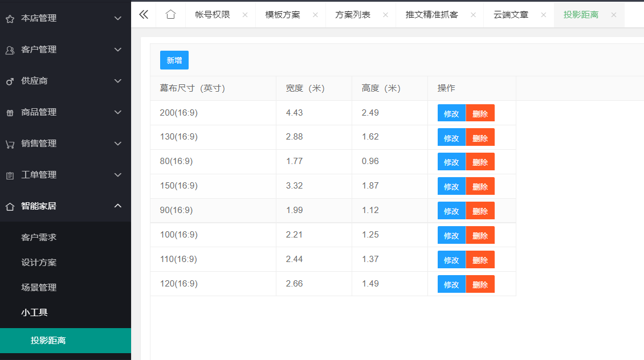This screenshot has height=360, width=644.
Task: Click the blue 新增 button
Action: click(174, 60)
